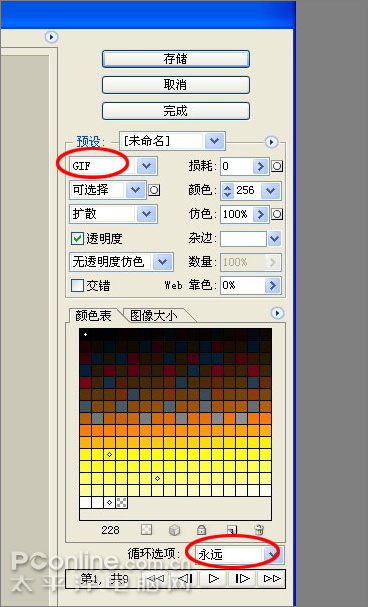Click the new color icon below color table
The height and width of the screenshot is (607, 368).
coord(231,529)
